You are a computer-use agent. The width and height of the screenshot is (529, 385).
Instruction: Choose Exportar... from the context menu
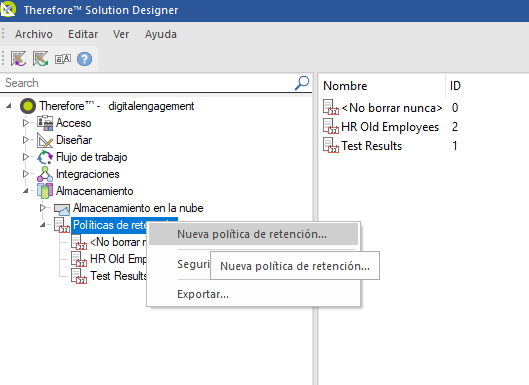point(203,294)
